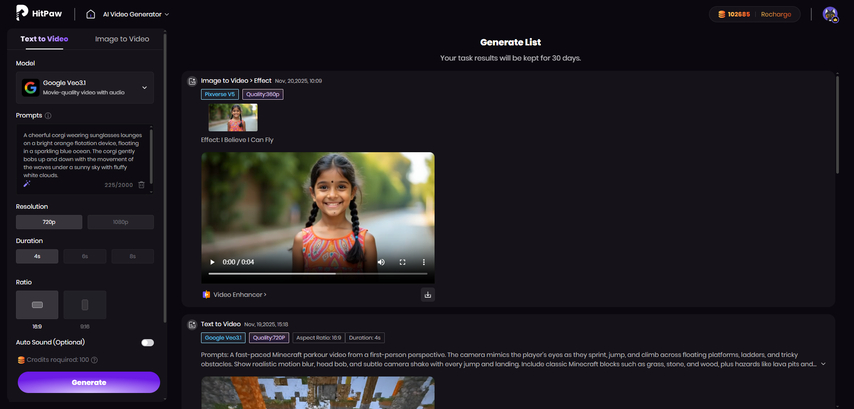
Task: Choose the 9:16 vertical aspect ratio
Action: point(85,305)
